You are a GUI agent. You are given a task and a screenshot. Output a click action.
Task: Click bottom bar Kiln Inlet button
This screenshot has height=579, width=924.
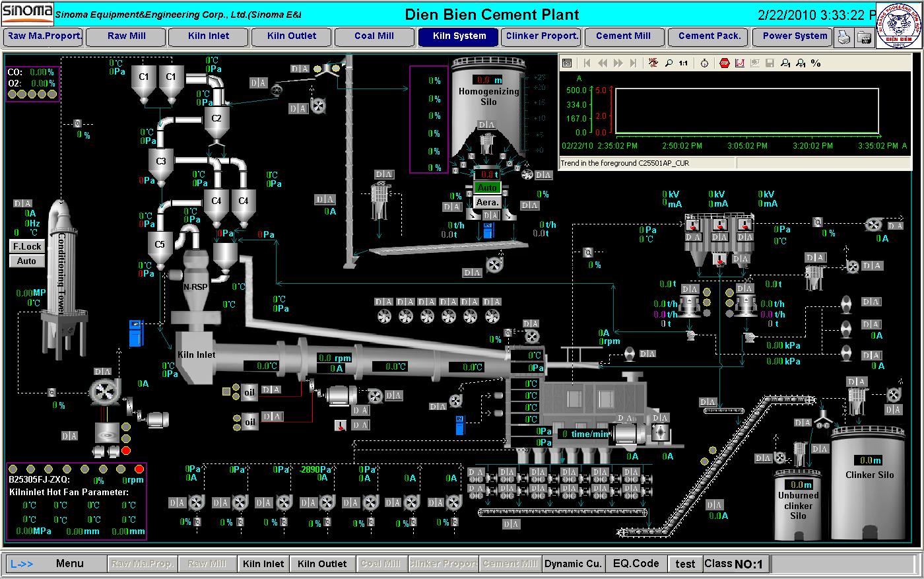click(263, 564)
